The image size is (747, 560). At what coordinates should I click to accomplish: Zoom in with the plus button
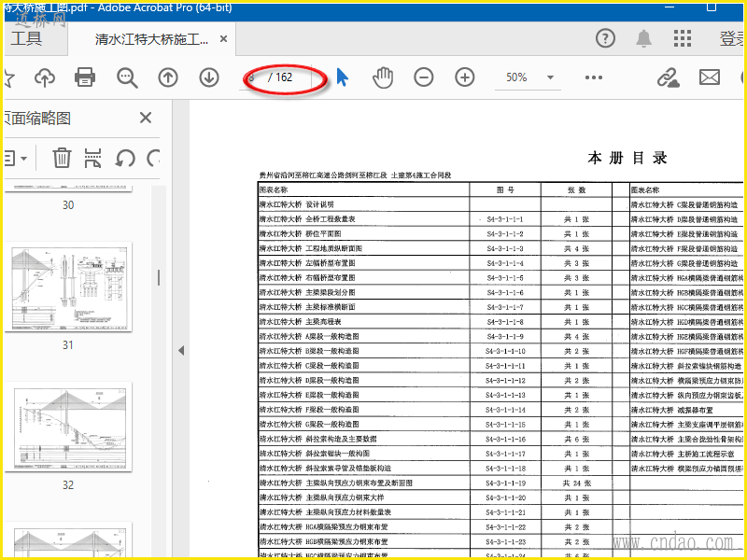[x=464, y=77]
